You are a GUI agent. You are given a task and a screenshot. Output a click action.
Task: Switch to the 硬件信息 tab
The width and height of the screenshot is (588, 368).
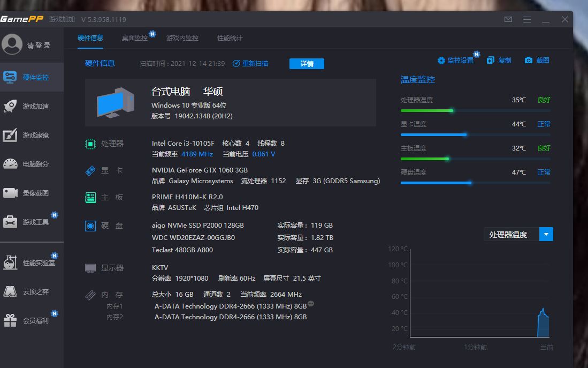tap(90, 38)
